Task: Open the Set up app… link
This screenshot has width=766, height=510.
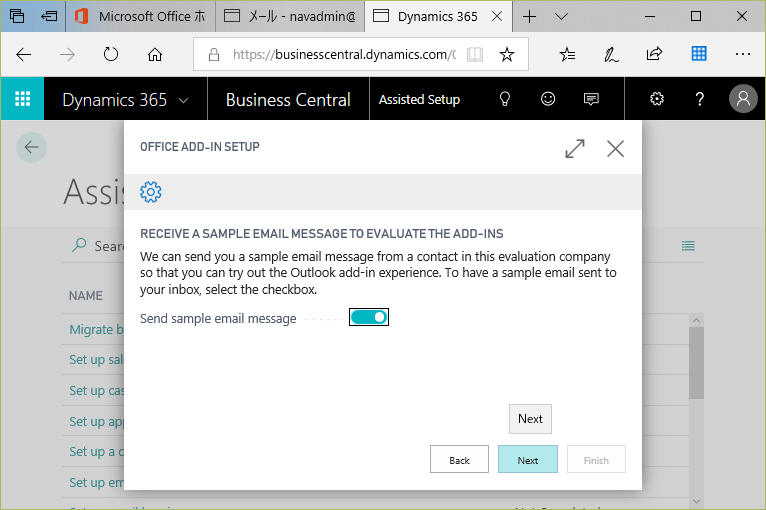Action: 96,421
